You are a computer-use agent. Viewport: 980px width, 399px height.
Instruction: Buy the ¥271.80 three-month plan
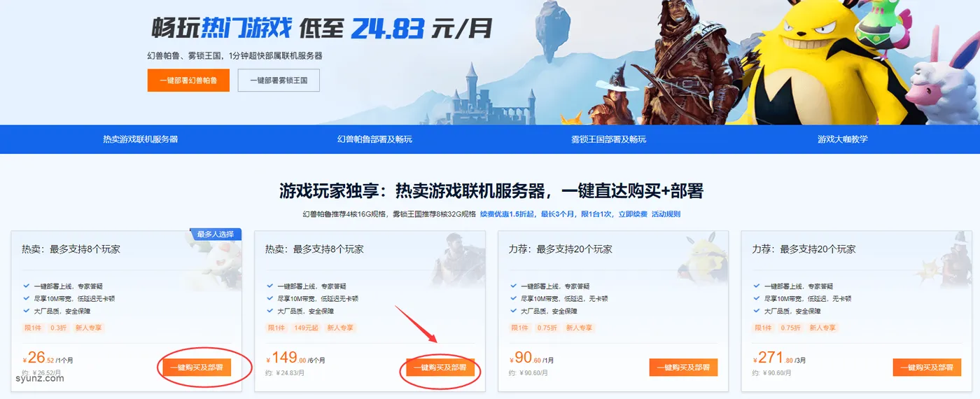927,367
